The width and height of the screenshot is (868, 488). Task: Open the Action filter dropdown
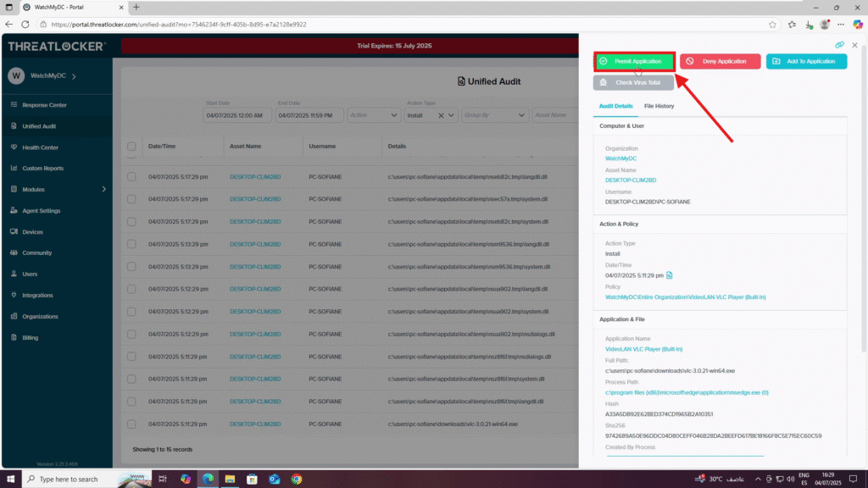(x=374, y=115)
